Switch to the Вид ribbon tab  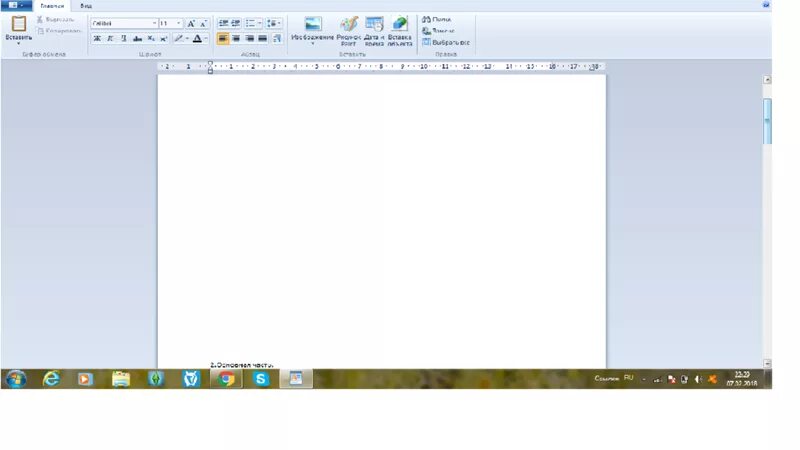pos(86,6)
